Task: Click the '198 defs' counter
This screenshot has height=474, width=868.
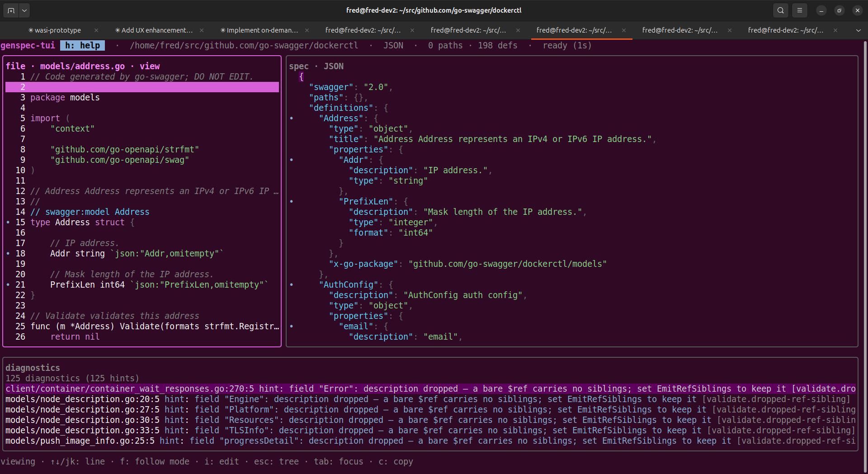Action: 497,45
